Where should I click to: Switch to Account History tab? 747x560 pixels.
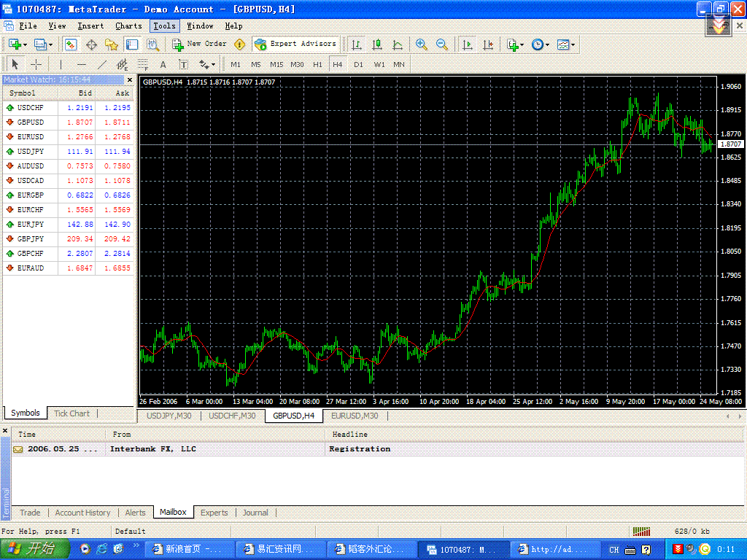click(82, 513)
